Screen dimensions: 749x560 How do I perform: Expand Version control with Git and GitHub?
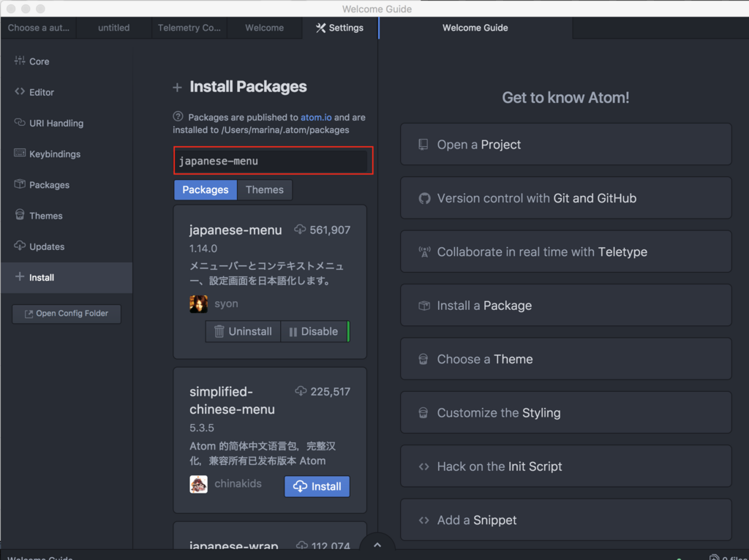566,198
